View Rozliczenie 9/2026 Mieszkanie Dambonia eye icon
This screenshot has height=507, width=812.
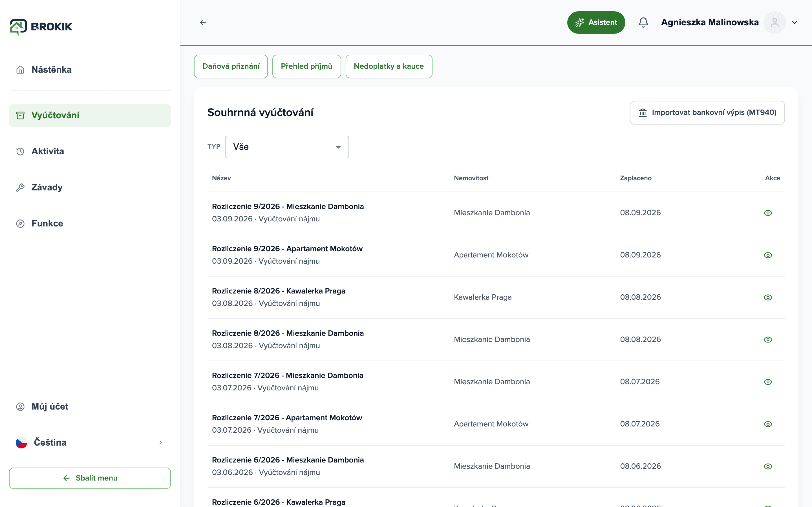tap(768, 213)
